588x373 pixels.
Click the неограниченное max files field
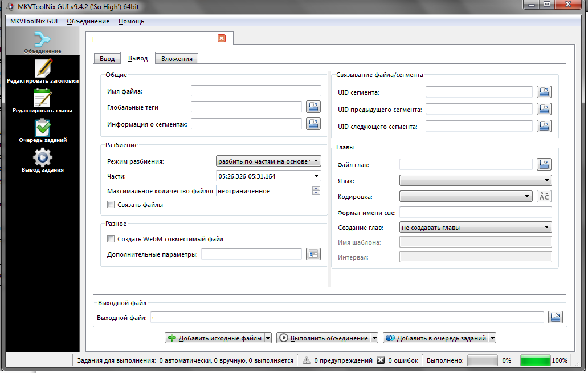coord(264,190)
